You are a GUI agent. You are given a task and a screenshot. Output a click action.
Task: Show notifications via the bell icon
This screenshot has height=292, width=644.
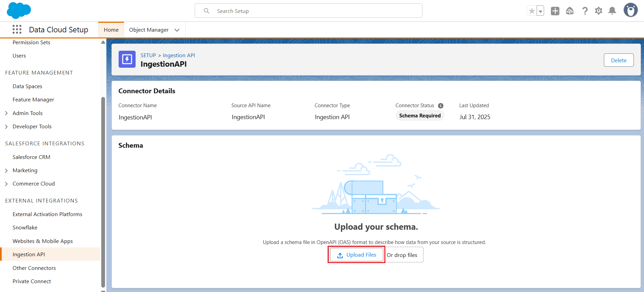pyautogui.click(x=612, y=11)
